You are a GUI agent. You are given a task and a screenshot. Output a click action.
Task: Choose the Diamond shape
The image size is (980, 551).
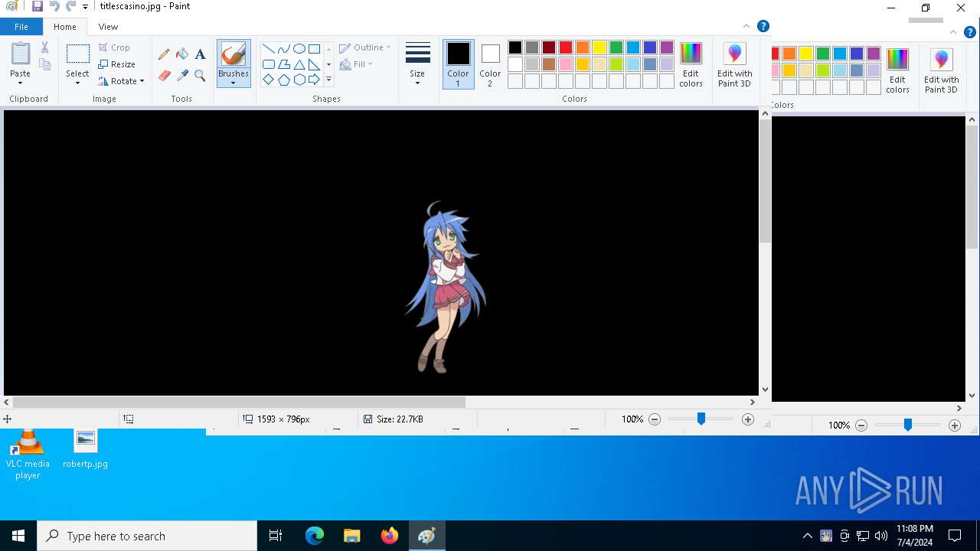pyautogui.click(x=269, y=80)
